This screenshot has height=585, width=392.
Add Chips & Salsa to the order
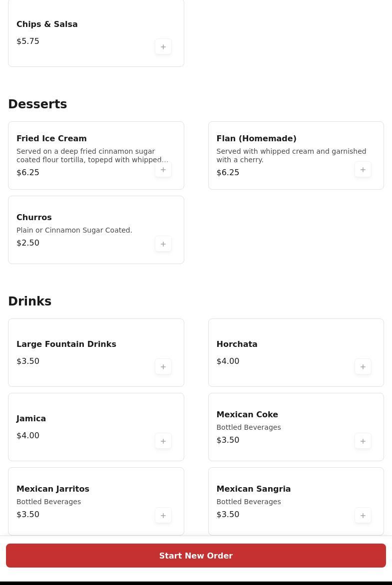(163, 46)
